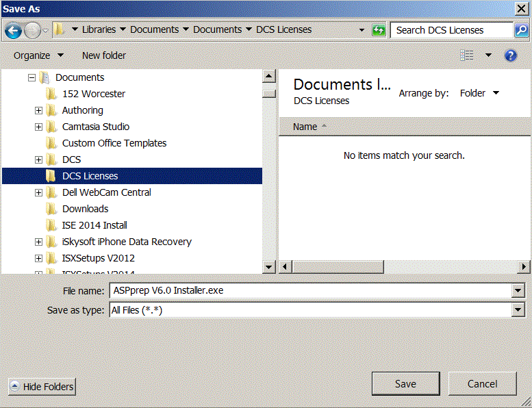Click the file list horizontal scrollbar thumb
532x408 pixels.
point(338,267)
